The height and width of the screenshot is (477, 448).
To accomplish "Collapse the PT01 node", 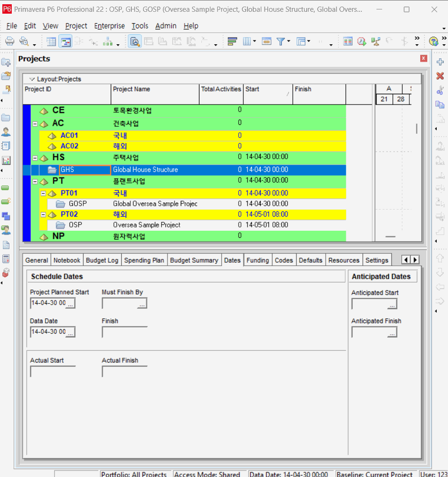I will pos(43,194).
